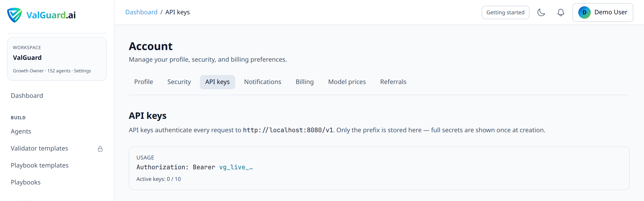
Task: Click the API keys breadcrumb text
Action: point(178,12)
